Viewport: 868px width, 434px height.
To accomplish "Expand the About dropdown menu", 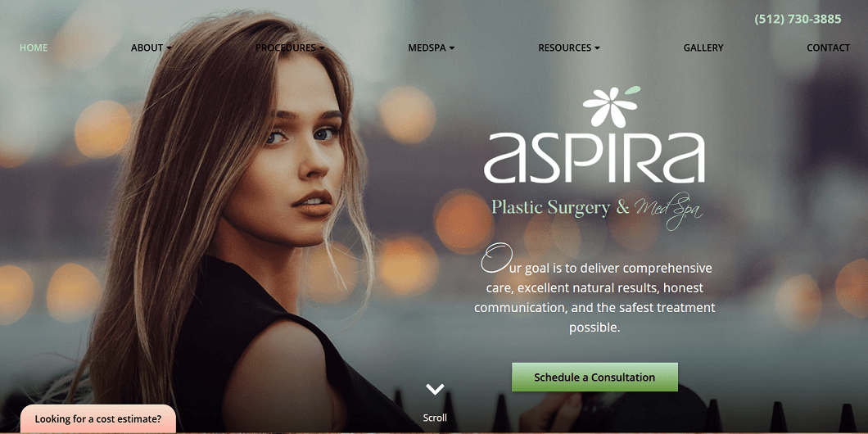I will pyautogui.click(x=151, y=47).
